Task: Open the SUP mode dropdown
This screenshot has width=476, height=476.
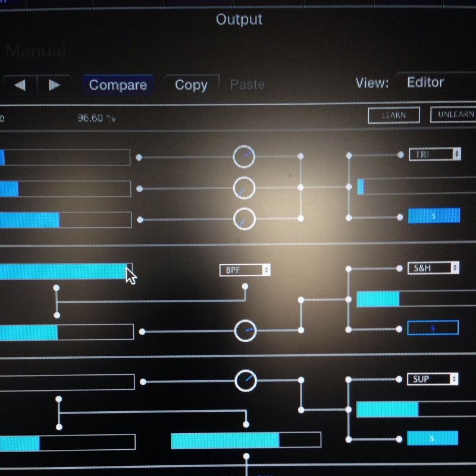Action: 433,379
